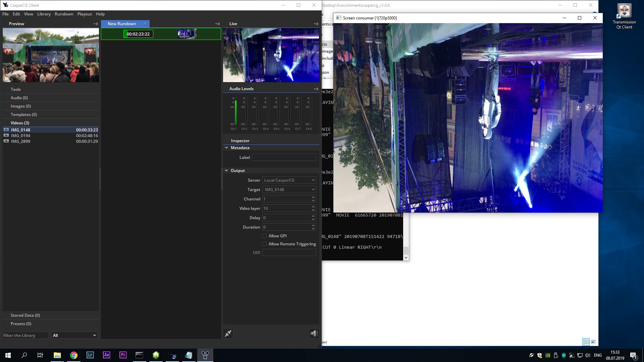Open After Effects from the taskbar

coord(106,355)
